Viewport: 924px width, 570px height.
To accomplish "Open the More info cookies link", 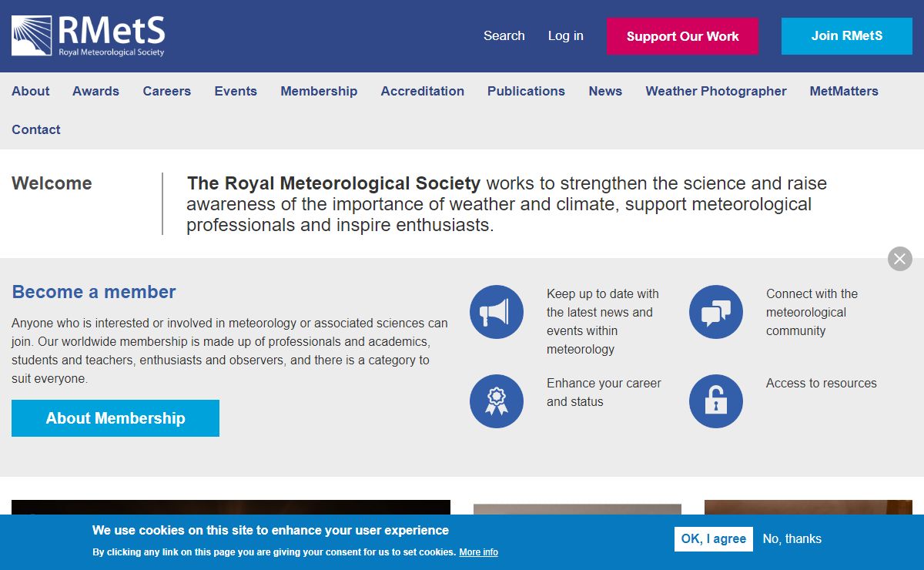I will pos(479,552).
